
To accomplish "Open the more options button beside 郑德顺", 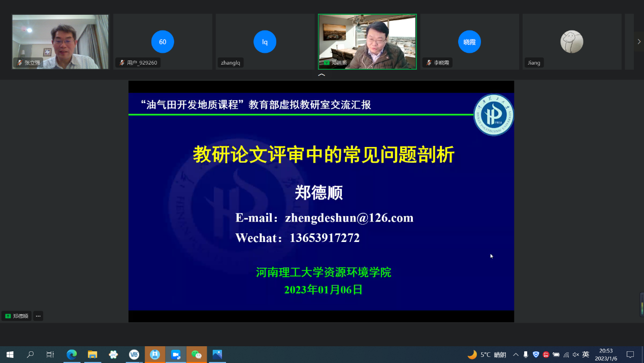I will tap(38, 316).
